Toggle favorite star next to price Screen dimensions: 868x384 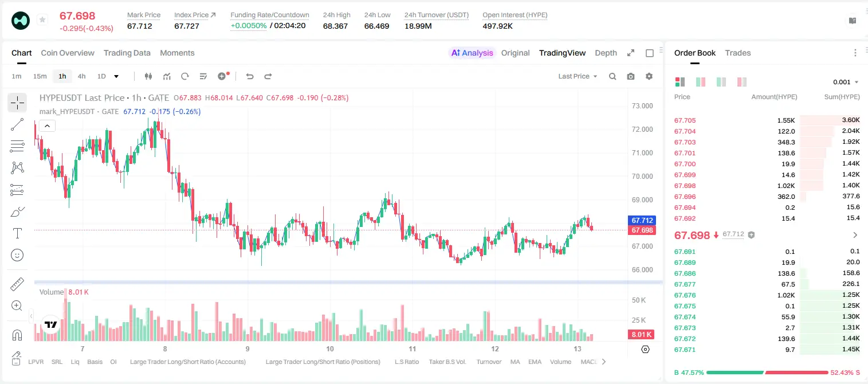pyautogui.click(x=42, y=20)
